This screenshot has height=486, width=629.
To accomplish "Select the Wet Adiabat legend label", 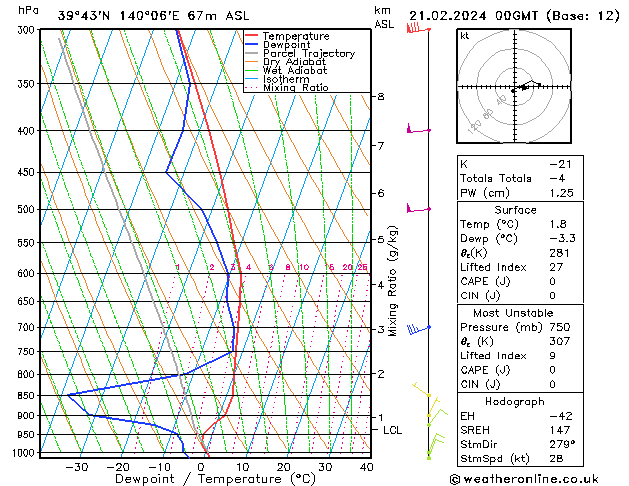I will [295, 70].
